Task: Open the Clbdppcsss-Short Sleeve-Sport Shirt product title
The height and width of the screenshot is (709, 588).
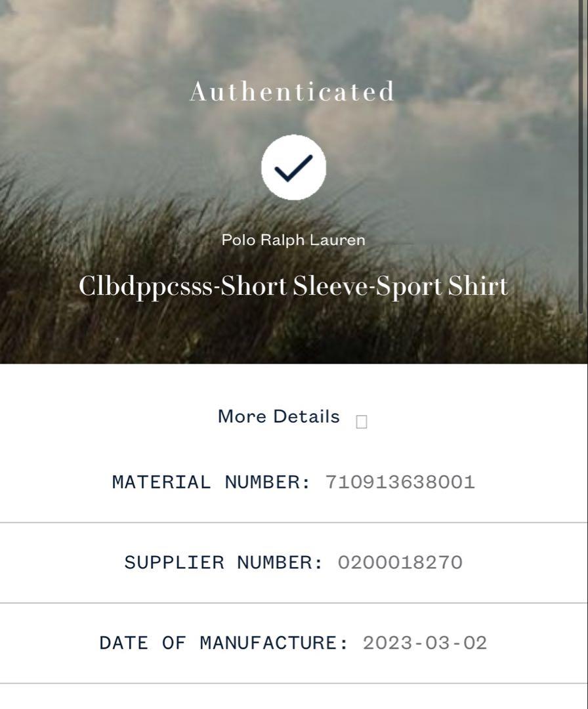Action: [293, 287]
